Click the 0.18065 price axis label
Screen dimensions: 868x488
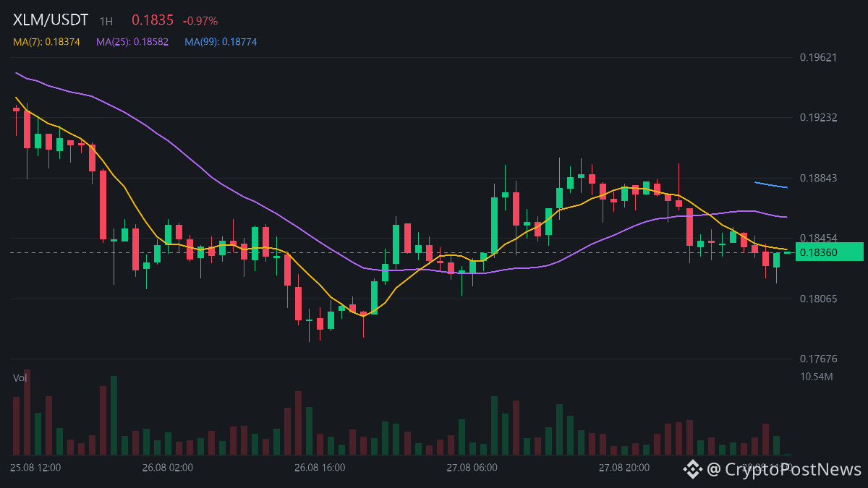point(818,299)
